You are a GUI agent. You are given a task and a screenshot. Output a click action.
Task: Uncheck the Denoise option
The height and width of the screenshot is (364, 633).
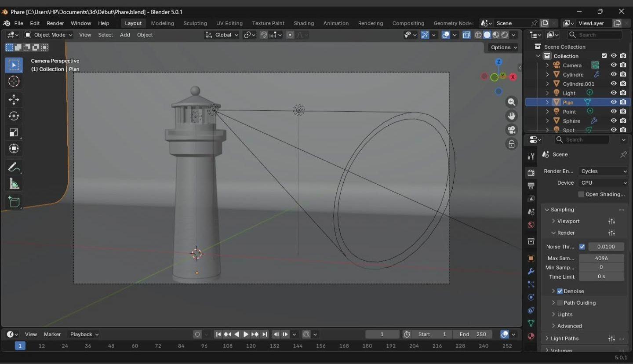560,291
